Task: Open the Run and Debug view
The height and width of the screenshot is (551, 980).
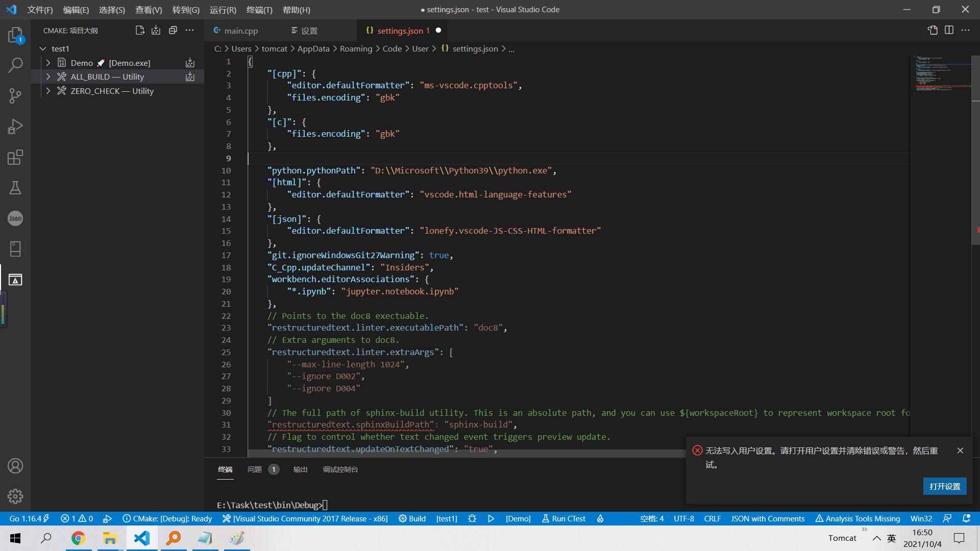Action: [x=15, y=127]
